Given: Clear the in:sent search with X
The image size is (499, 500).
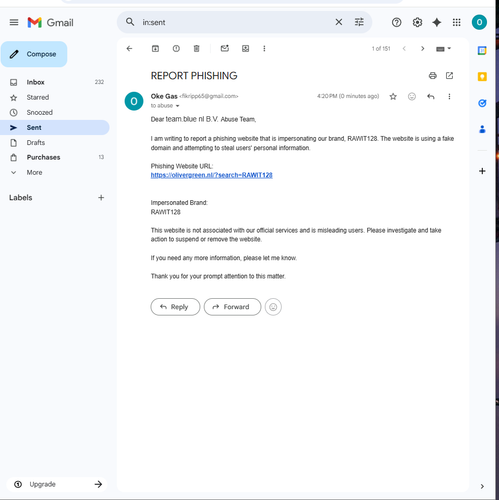Looking at the screenshot, I should click(x=339, y=22).
